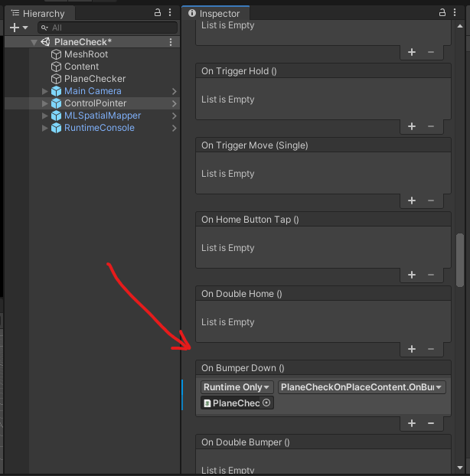470x476 pixels.
Task: Click the On Trigger Hold () header
Action: point(323,71)
